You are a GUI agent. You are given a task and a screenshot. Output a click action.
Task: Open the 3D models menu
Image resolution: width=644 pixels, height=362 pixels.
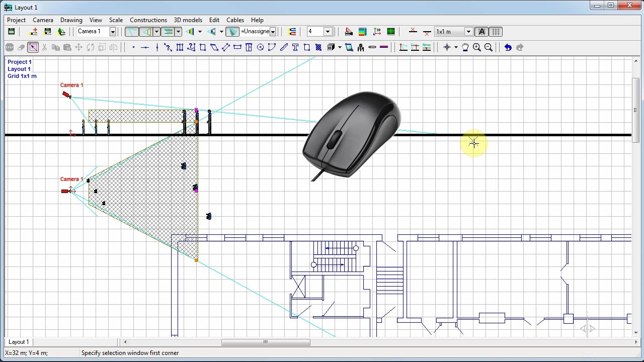click(x=188, y=20)
